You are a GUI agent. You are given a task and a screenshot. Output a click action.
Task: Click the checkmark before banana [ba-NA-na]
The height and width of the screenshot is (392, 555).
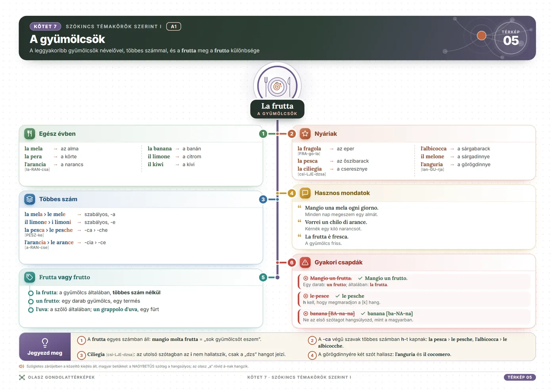coord(363,314)
